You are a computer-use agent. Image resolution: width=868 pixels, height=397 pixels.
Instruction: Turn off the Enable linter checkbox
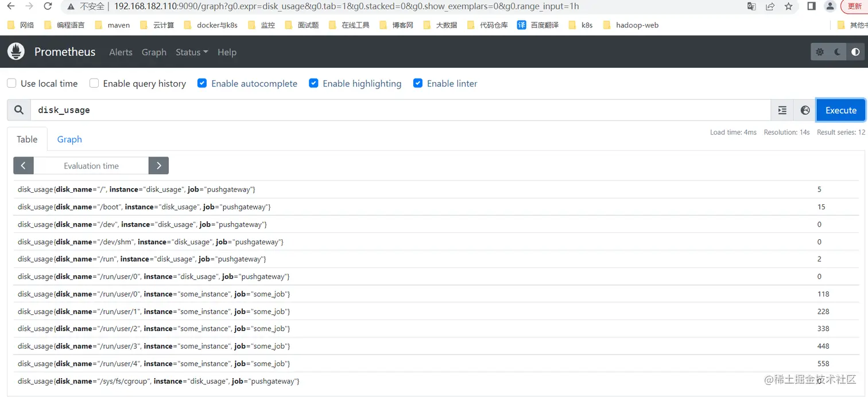(x=418, y=83)
